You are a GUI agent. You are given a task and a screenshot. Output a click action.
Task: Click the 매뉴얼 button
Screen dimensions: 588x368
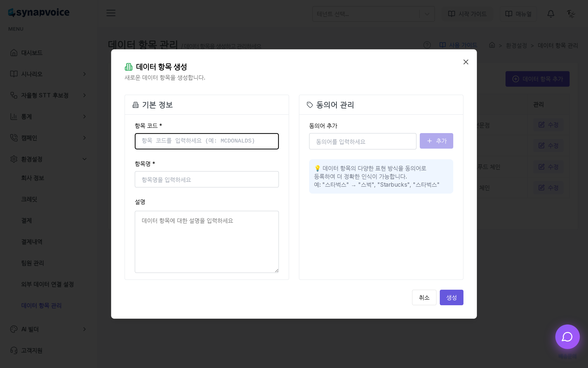point(518,14)
